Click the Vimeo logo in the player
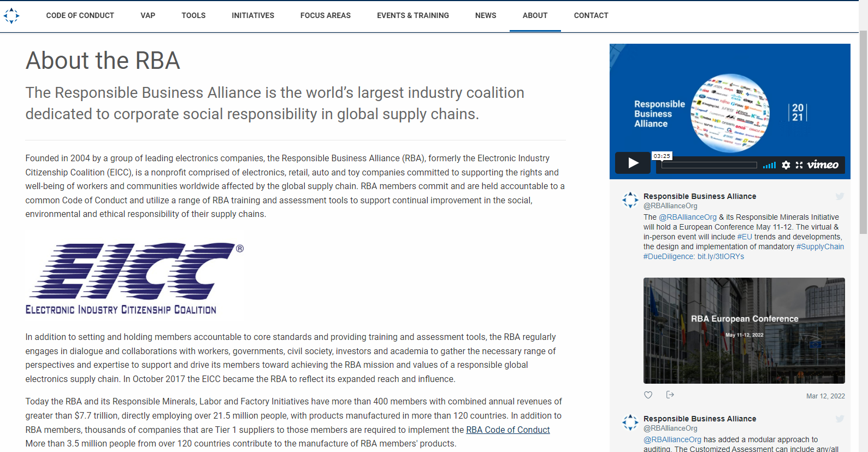 (823, 165)
